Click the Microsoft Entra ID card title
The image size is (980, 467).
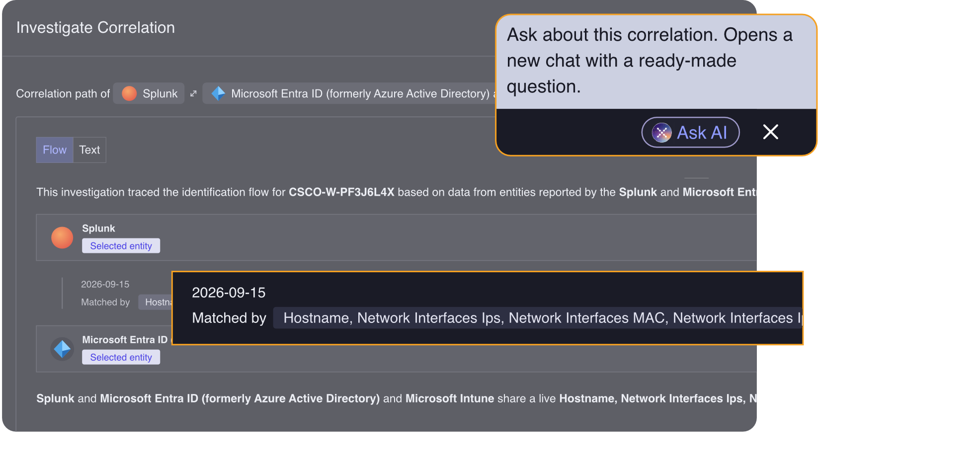[x=125, y=340]
